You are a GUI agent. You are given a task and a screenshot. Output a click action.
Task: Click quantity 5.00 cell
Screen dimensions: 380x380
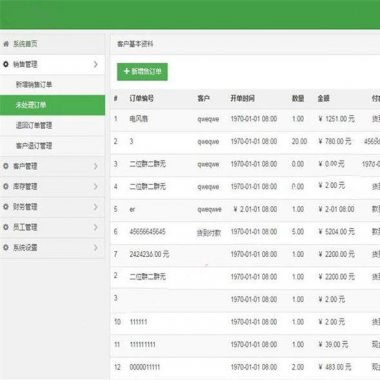[x=298, y=232]
